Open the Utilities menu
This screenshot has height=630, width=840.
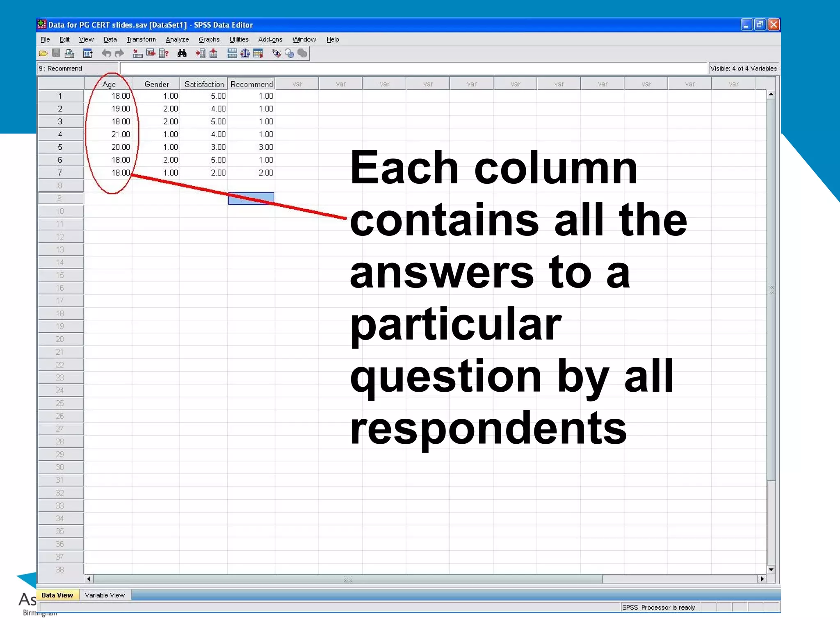click(x=239, y=39)
